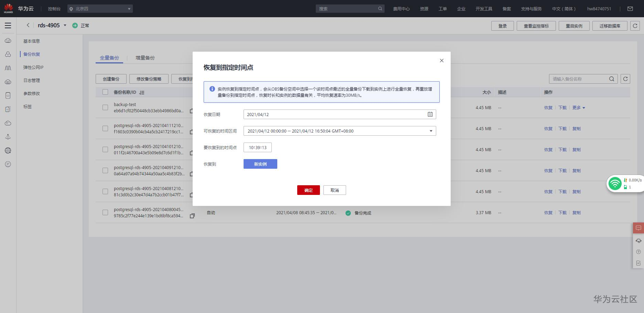Copy the ID of backup 9785c2f77e244e...

point(192,216)
